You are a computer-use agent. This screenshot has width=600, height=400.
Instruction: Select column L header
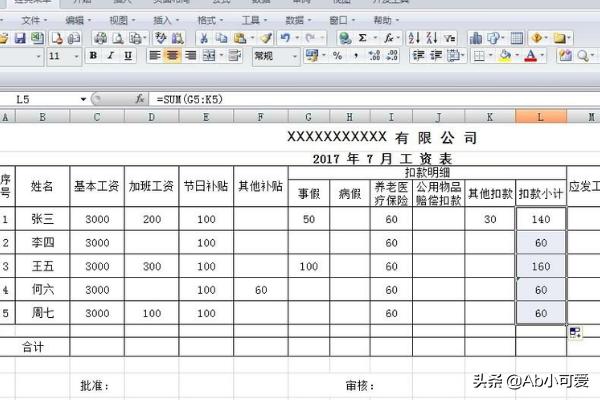pyautogui.click(x=541, y=117)
